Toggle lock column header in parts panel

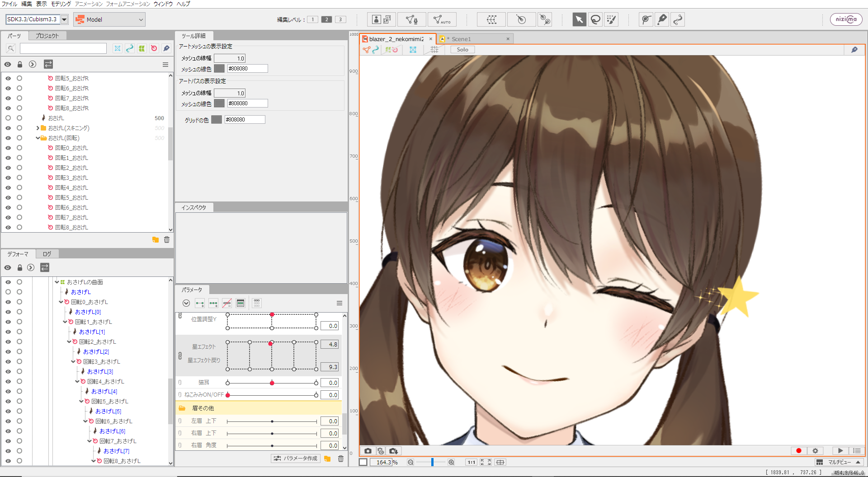(20, 65)
